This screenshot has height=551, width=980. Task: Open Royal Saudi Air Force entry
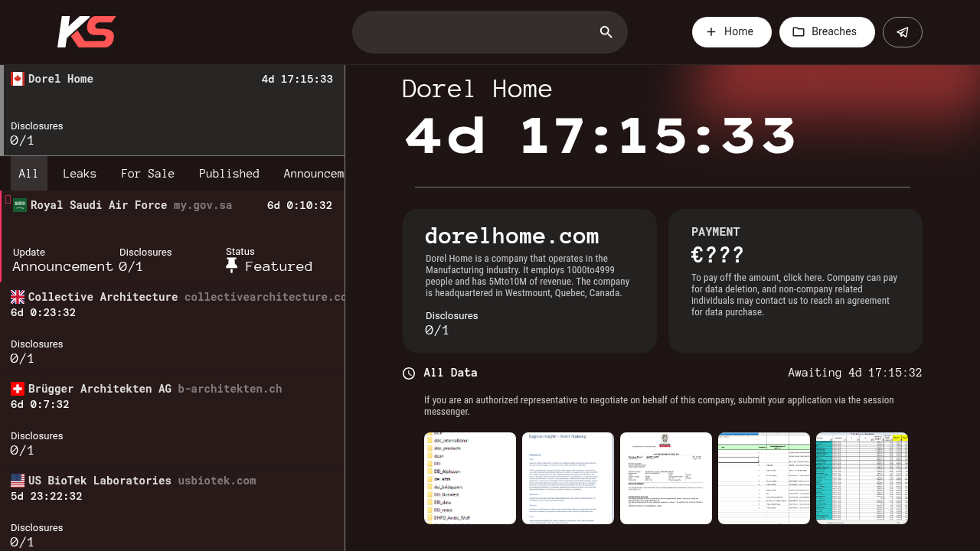tap(172, 236)
